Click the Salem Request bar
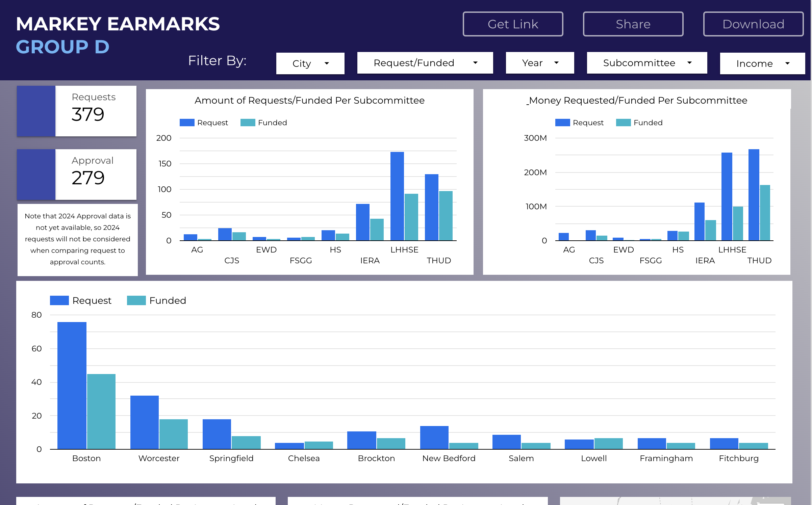This screenshot has height=505, width=812. (507, 442)
